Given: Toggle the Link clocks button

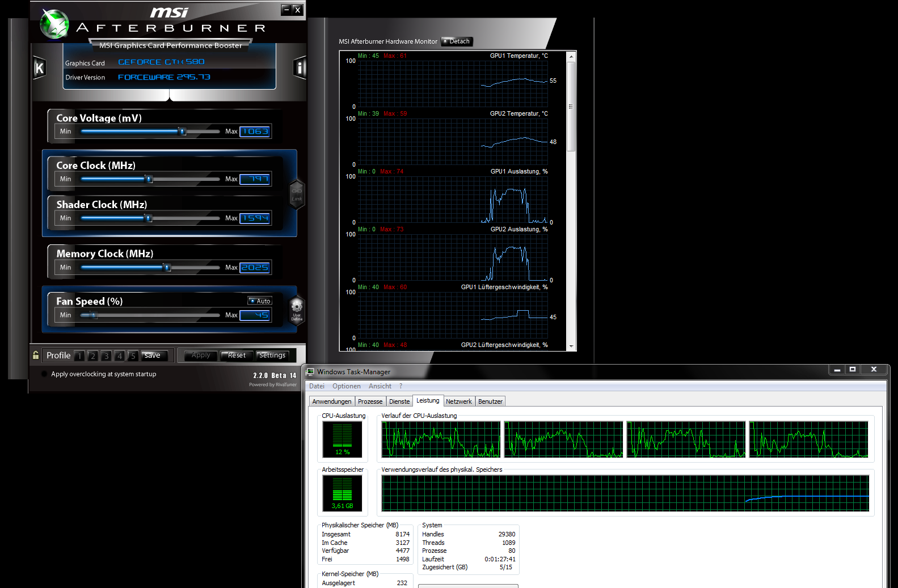Looking at the screenshot, I should 297,194.
